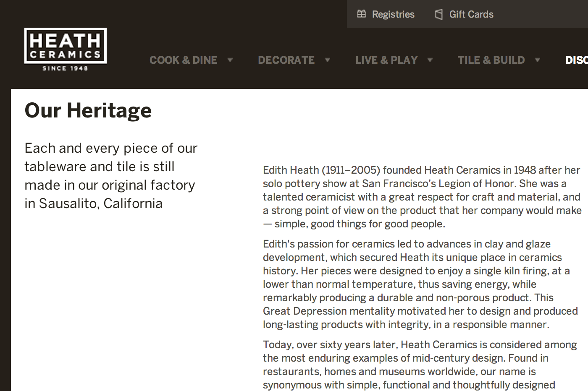Open the Gift Cards link

[x=471, y=15]
